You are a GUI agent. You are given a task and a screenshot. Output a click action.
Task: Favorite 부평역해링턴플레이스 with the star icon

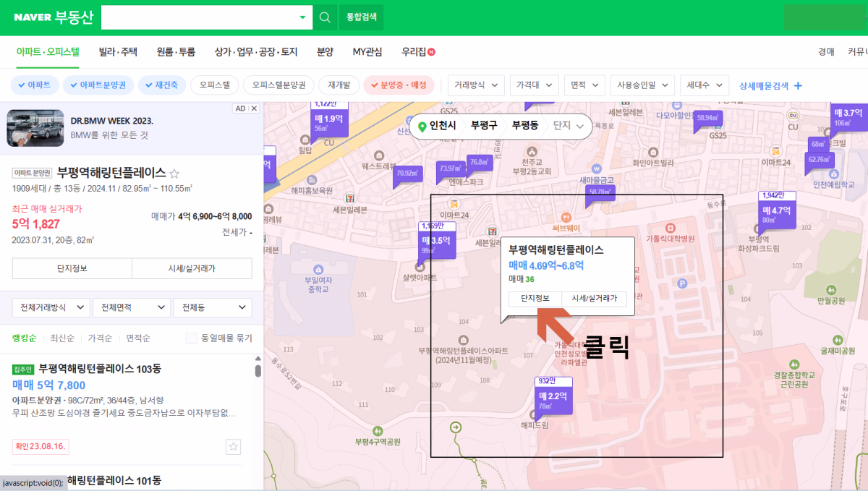[174, 174]
